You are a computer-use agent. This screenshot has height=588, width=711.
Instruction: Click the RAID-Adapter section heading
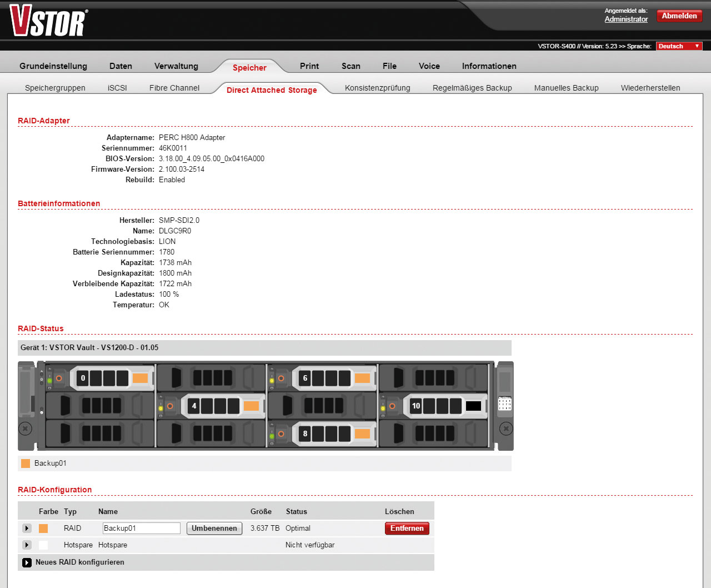[x=44, y=121]
